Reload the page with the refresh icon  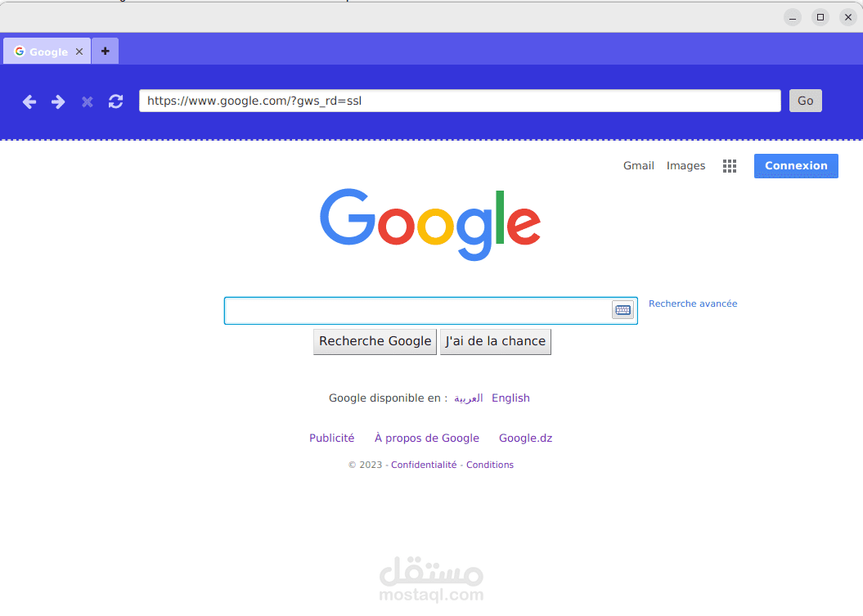point(115,101)
